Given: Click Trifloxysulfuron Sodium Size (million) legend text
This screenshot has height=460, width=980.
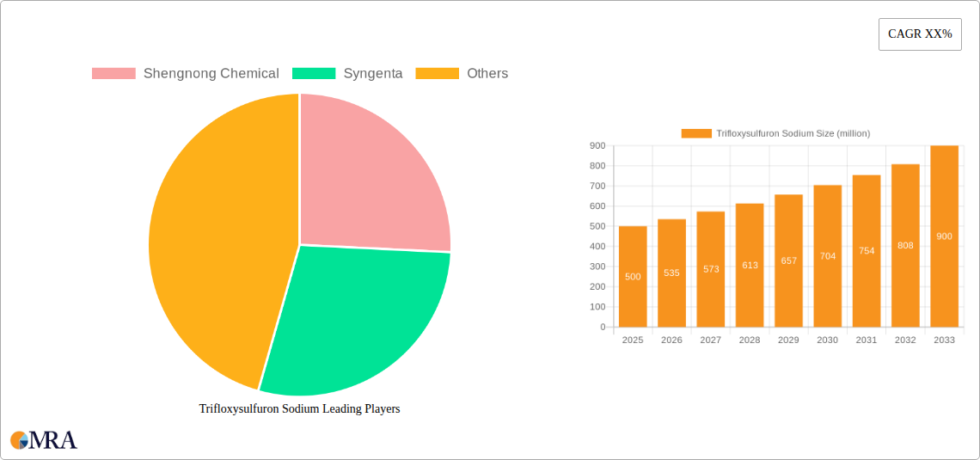Looking at the screenshot, I should point(793,134).
